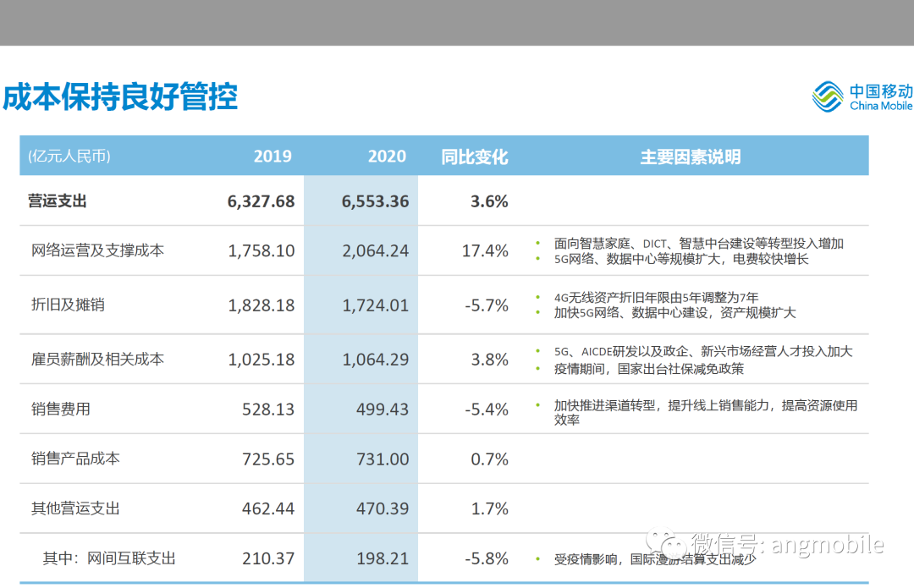Select the 网络运营及支撑成本 row label
The height and width of the screenshot is (588, 914).
click(98, 250)
